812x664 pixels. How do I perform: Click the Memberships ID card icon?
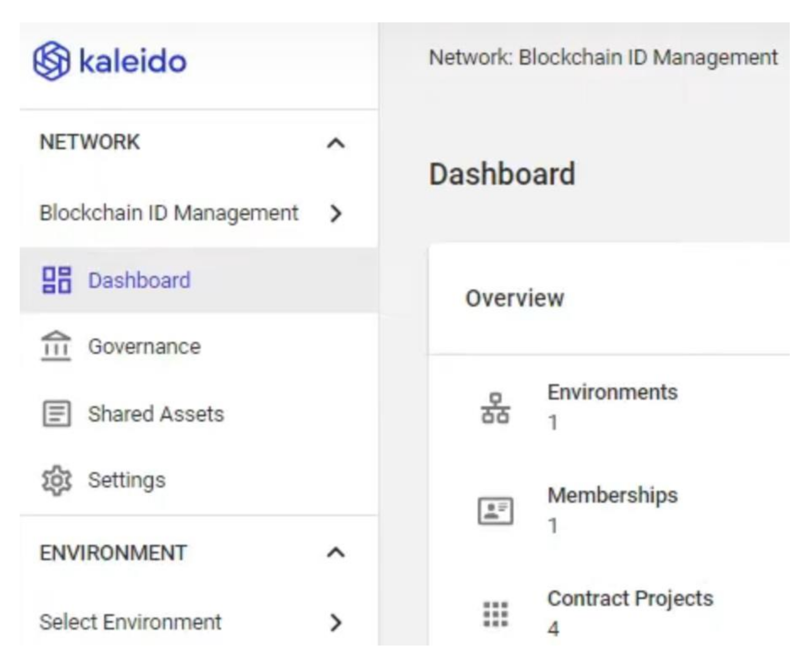coord(496,511)
